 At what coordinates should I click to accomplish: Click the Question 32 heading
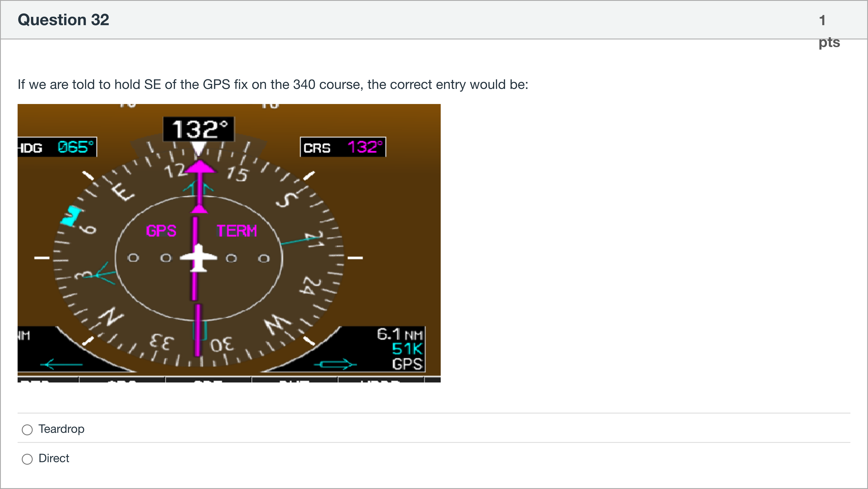(63, 20)
